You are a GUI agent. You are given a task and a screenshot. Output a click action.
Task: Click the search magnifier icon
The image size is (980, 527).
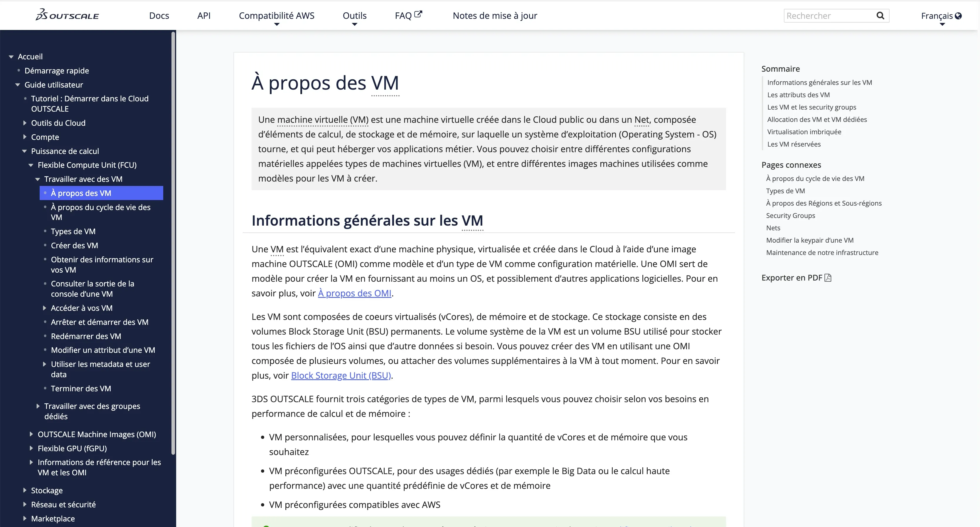click(880, 16)
